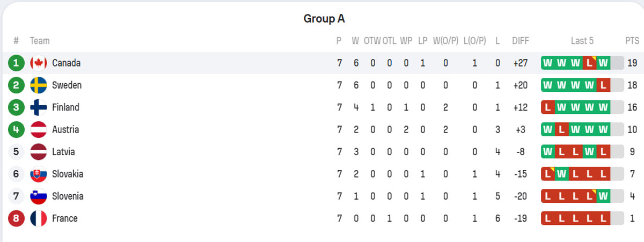Screen dimensions: 644x242
Task: Click Slovenia's green W result in Last 5
Action: pos(603,196)
